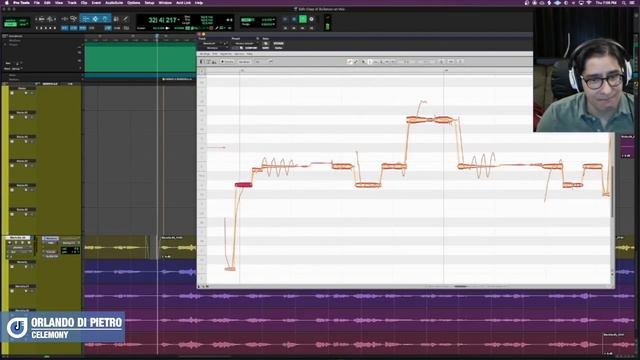The height and width of the screenshot is (360, 640).
Task: Click Melodyne's vertical scrollbar handle
Action: (612, 191)
